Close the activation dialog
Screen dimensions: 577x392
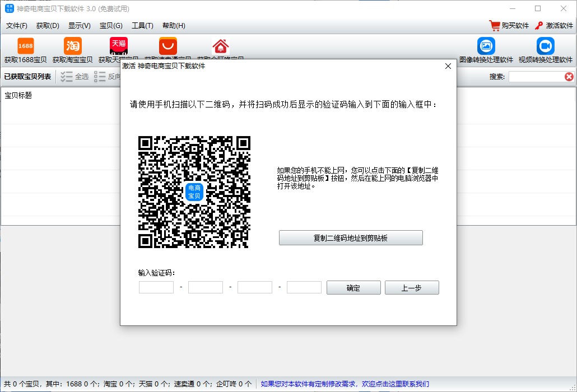(x=448, y=66)
